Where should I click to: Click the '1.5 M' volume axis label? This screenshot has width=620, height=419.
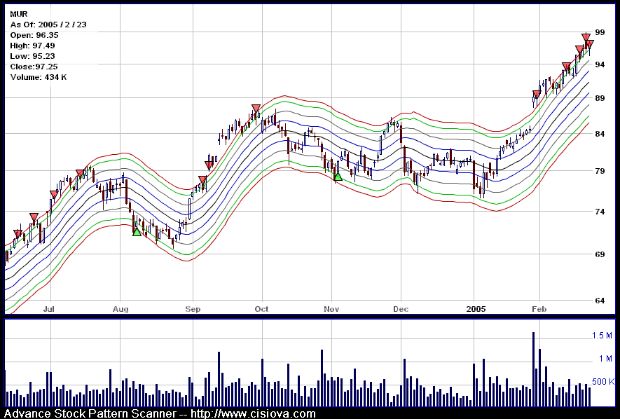602,336
